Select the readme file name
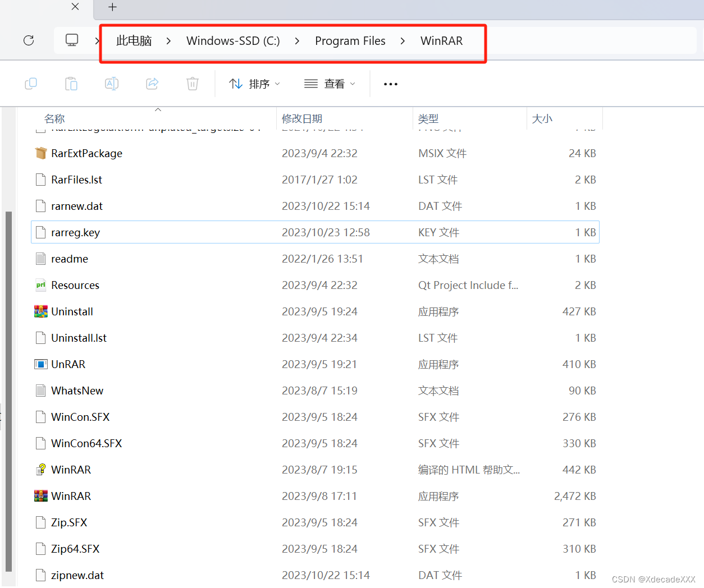This screenshot has width=704, height=588. 70,259
